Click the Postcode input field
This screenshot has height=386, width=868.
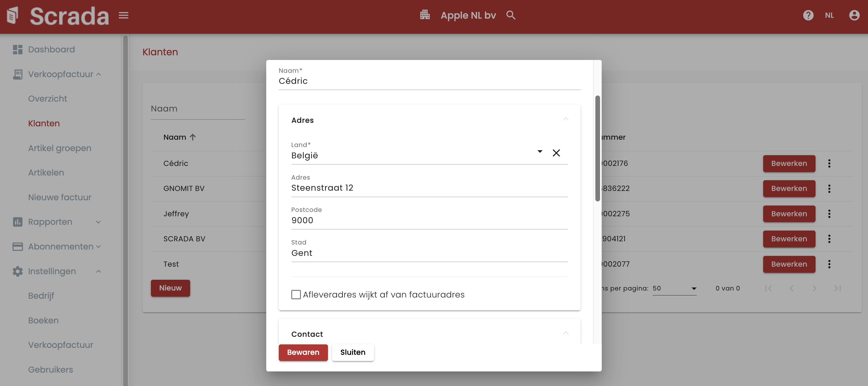429,220
